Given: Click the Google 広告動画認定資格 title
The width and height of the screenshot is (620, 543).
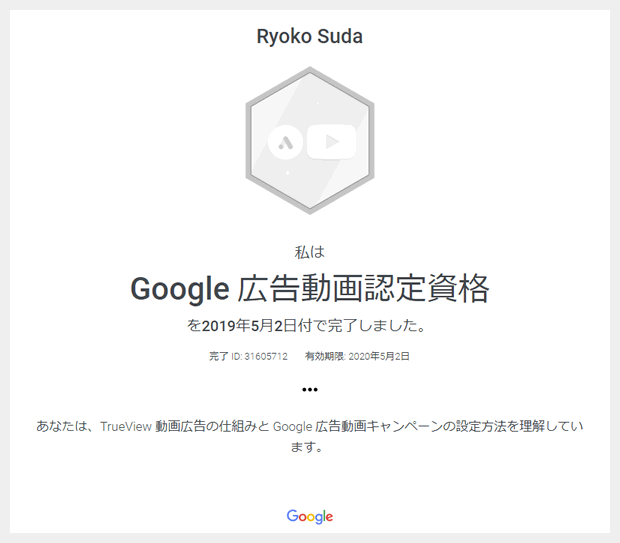Looking at the screenshot, I should (310, 288).
